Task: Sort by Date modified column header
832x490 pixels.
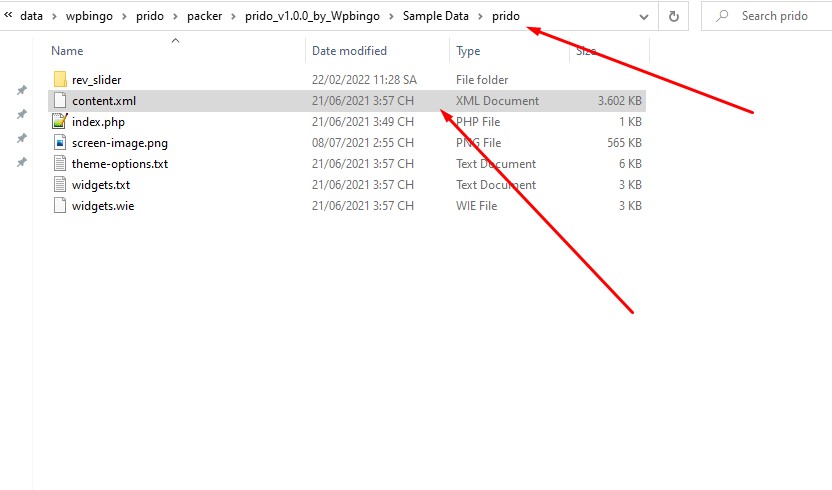Action: click(349, 50)
